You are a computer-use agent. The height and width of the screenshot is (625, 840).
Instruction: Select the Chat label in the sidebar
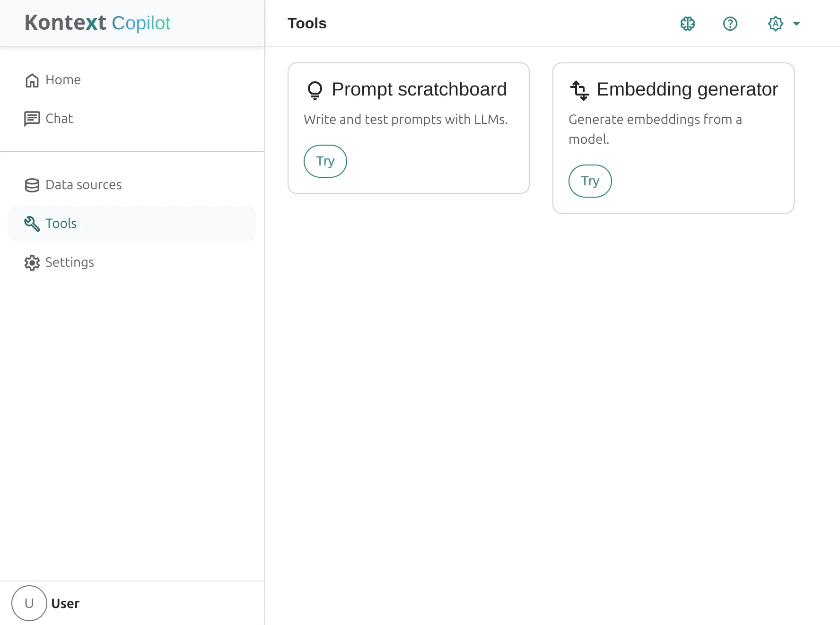[x=59, y=119]
